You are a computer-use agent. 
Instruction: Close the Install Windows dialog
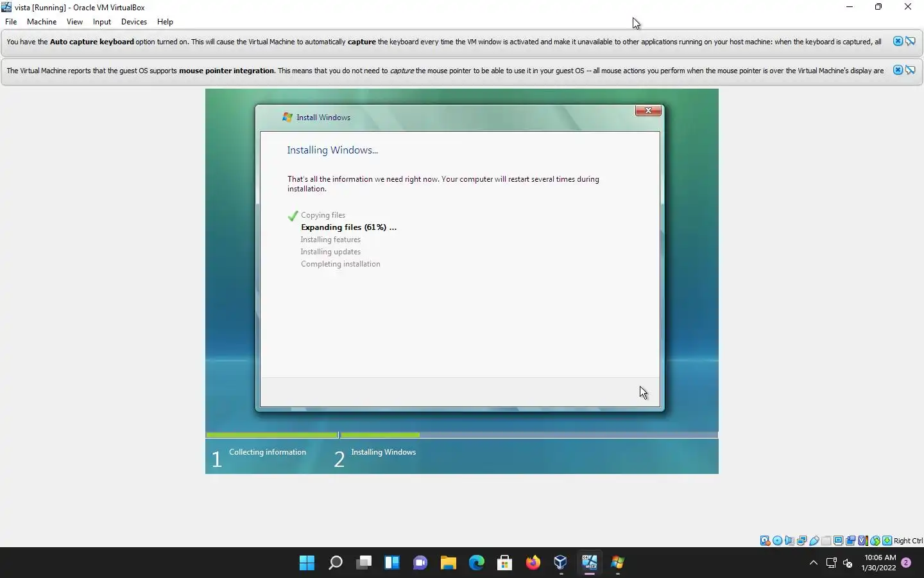(648, 110)
